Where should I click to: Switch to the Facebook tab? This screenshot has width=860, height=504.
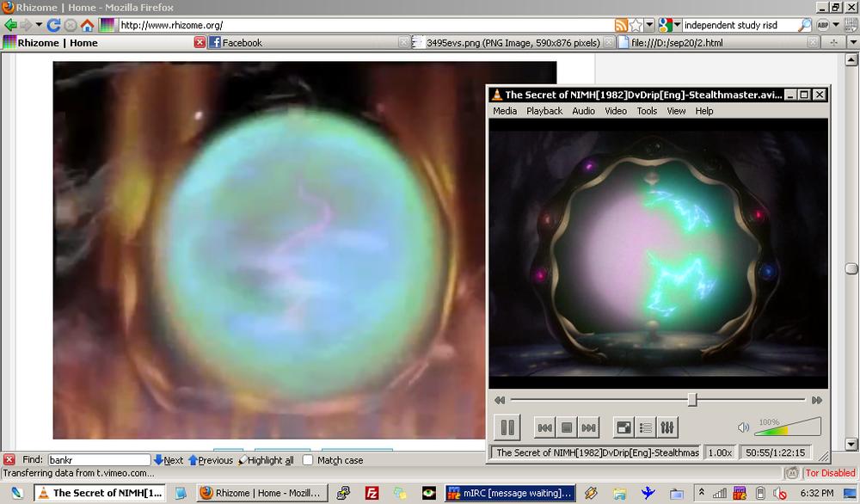coord(310,42)
